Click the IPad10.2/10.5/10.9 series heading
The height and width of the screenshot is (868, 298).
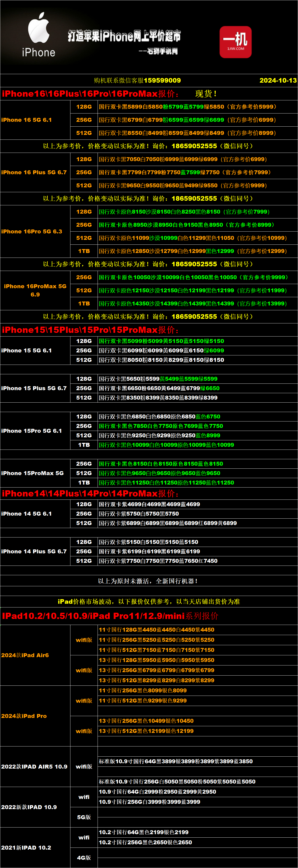110,616
